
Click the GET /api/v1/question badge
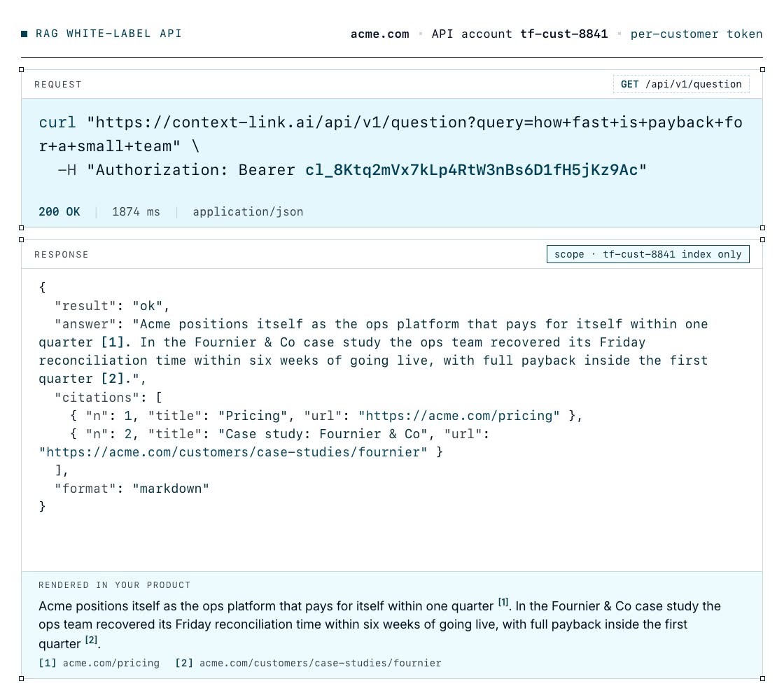click(681, 84)
